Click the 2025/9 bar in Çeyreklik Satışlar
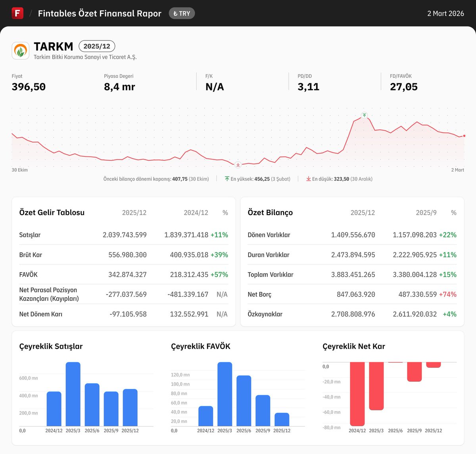 point(111,409)
